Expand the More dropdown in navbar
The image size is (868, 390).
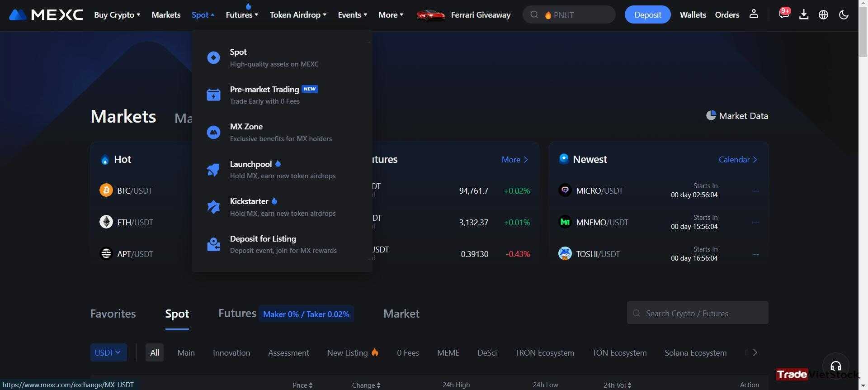pyautogui.click(x=391, y=14)
